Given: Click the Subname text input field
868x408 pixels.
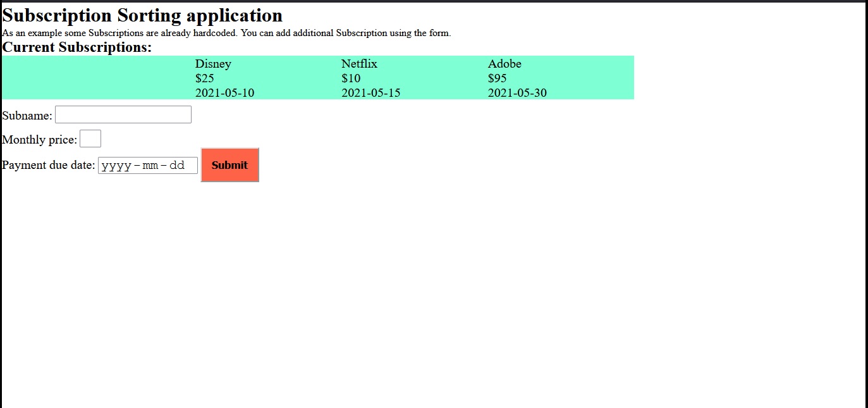Looking at the screenshot, I should tap(123, 114).
